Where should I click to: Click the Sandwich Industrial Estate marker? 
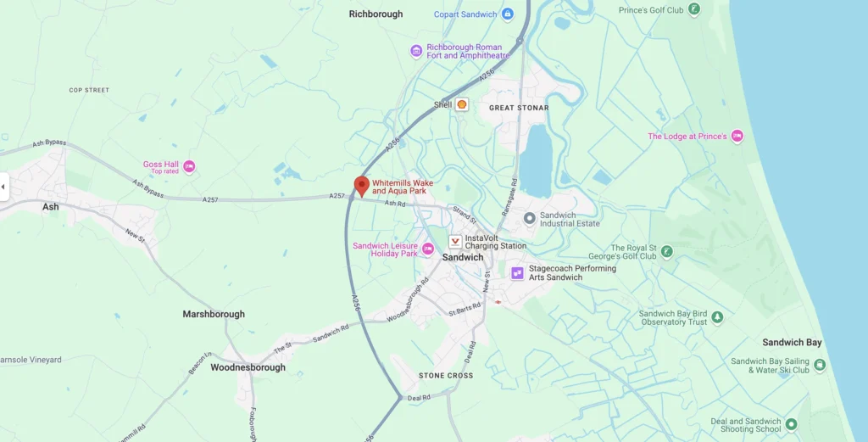[530, 219]
